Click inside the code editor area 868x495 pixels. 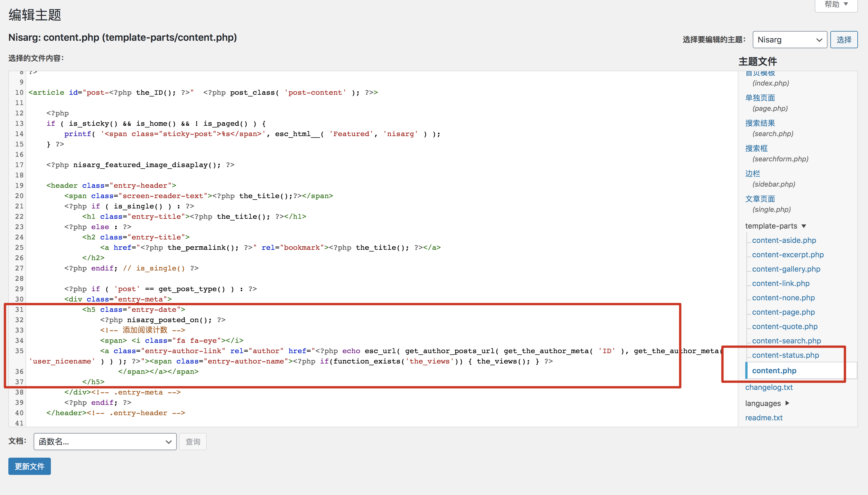(x=340, y=238)
